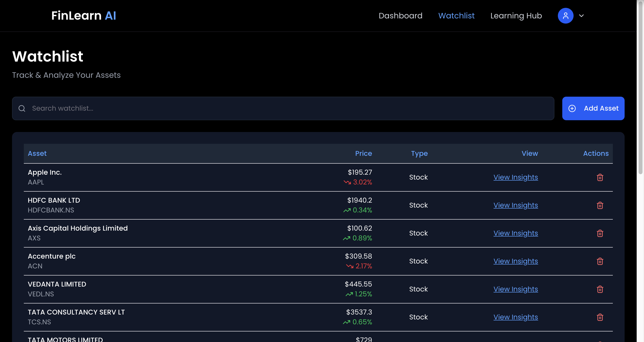Click trash icon for VEDANTA LIMITED

coord(600,289)
